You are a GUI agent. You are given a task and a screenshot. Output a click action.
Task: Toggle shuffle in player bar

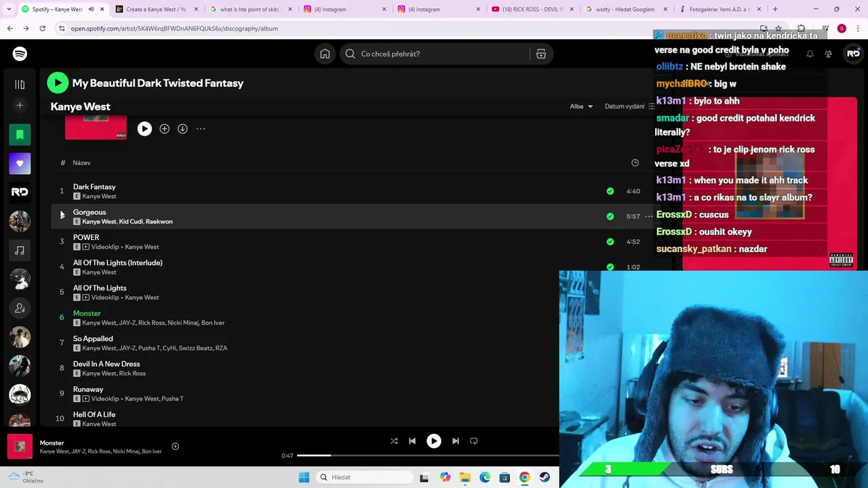point(394,441)
